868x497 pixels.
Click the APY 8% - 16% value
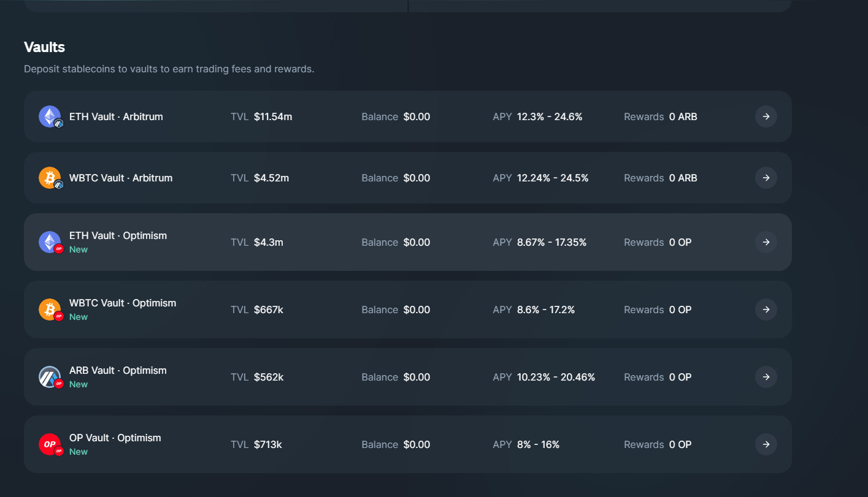tap(539, 444)
